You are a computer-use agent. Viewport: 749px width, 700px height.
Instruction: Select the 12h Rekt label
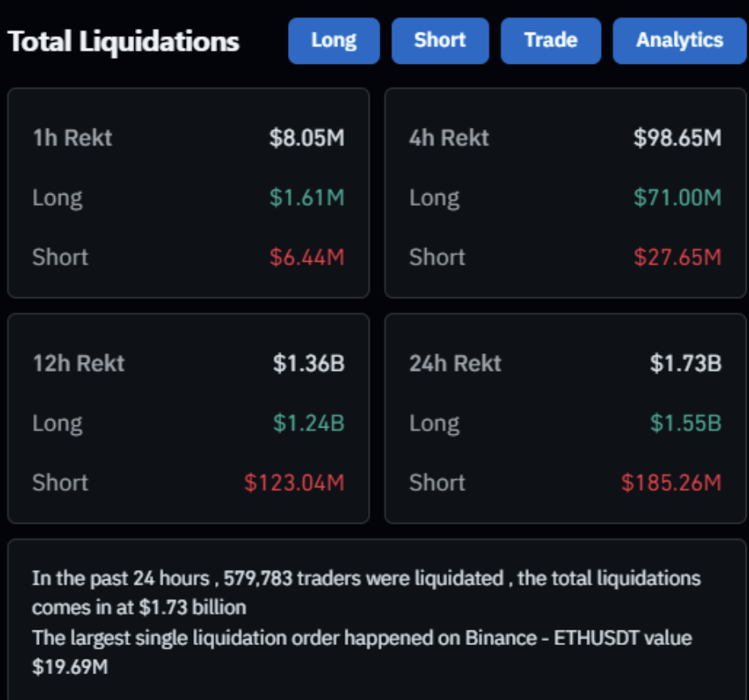tap(78, 363)
